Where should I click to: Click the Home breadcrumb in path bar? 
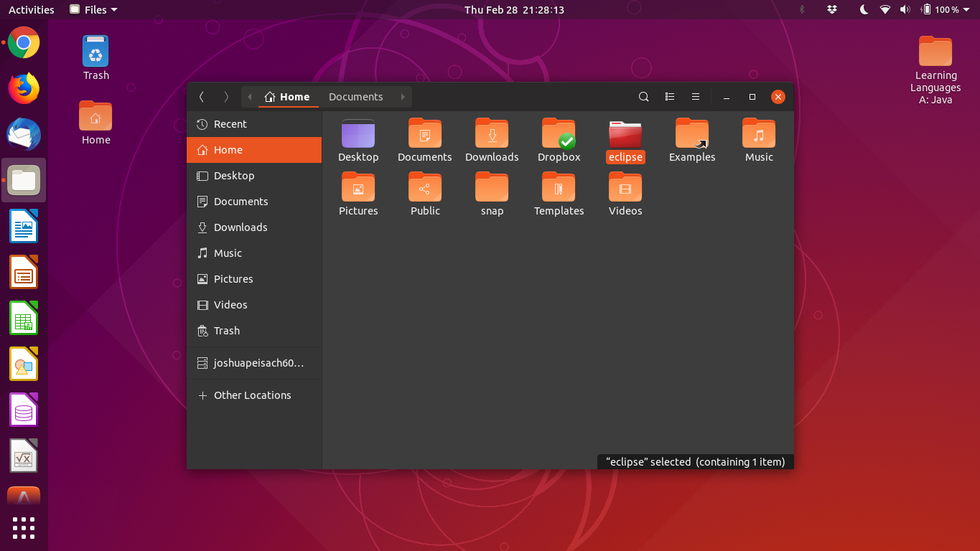(x=287, y=97)
